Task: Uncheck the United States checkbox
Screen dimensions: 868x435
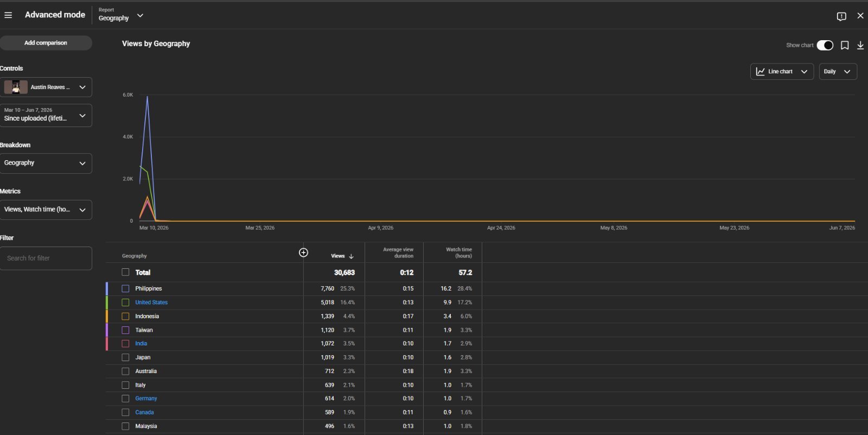Action: (125, 302)
